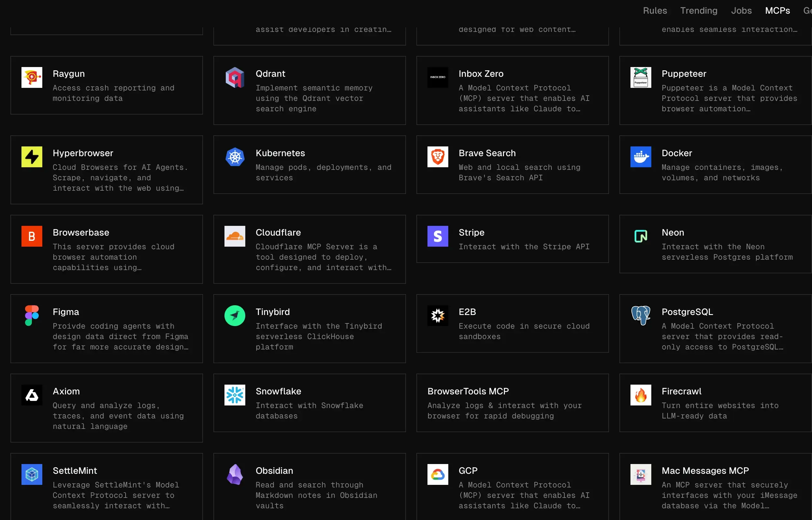The height and width of the screenshot is (520, 812).
Task: Click the Snowflake logo icon
Action: (235, 395)
